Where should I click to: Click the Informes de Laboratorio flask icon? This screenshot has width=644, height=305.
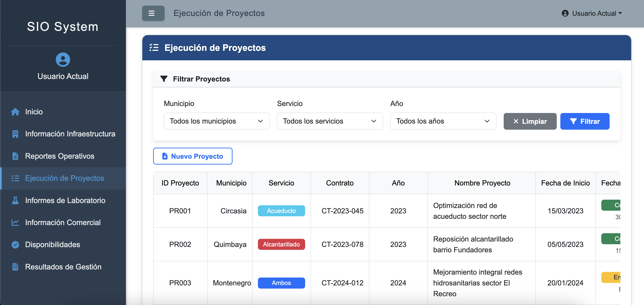tap(15, 200)
